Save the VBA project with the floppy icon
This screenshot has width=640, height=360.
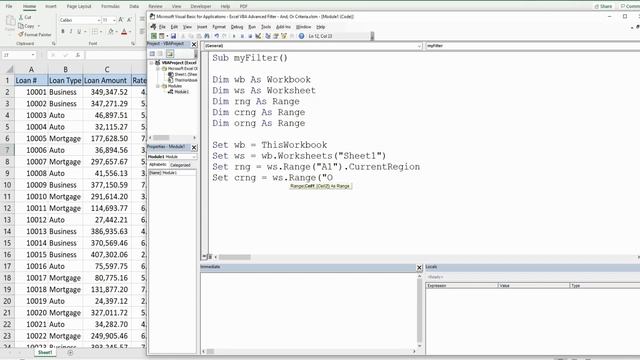tap(173, 36)
